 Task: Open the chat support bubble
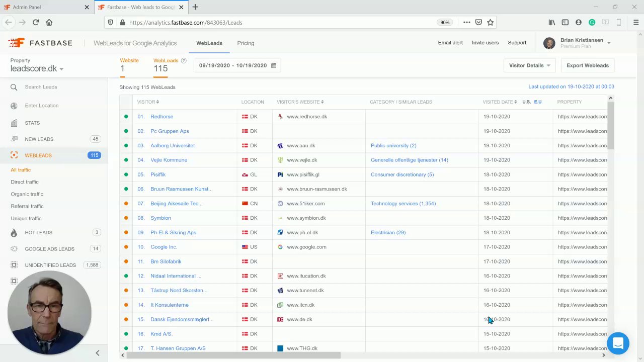pyautogui.click(x=618, y=343)
